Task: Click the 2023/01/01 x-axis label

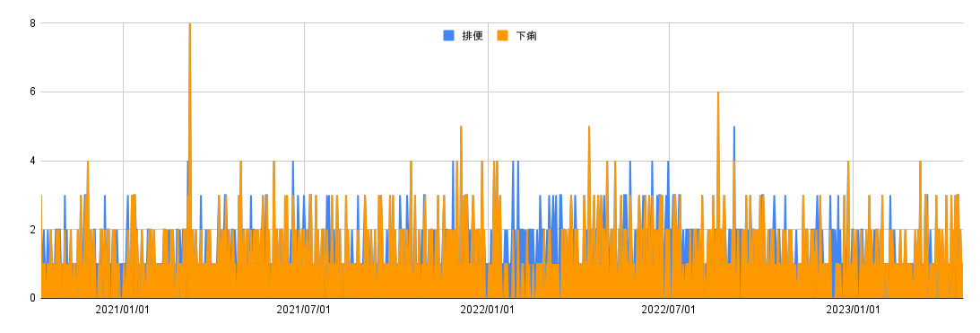Action: [853, 310]
